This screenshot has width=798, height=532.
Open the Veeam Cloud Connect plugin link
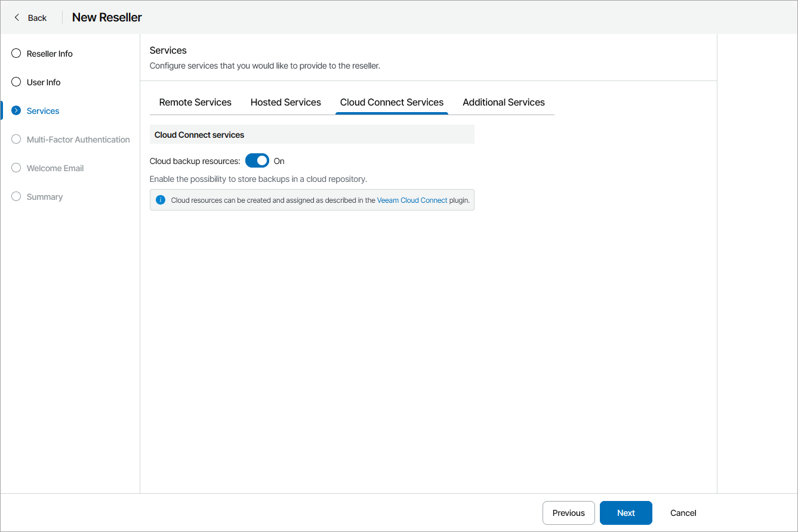coord(412,200)
